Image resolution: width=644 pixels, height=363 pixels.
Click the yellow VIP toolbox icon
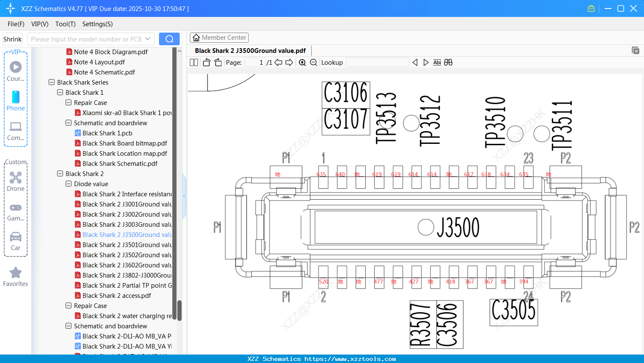pyautogui.click(x=591, y=8)
